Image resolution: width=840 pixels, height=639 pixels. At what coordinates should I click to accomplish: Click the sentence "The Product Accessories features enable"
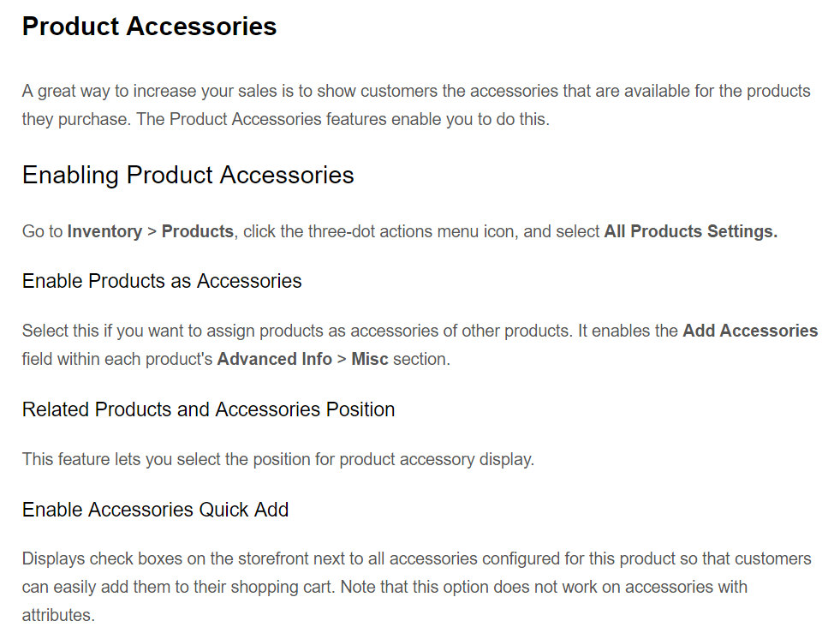point(343,119)
